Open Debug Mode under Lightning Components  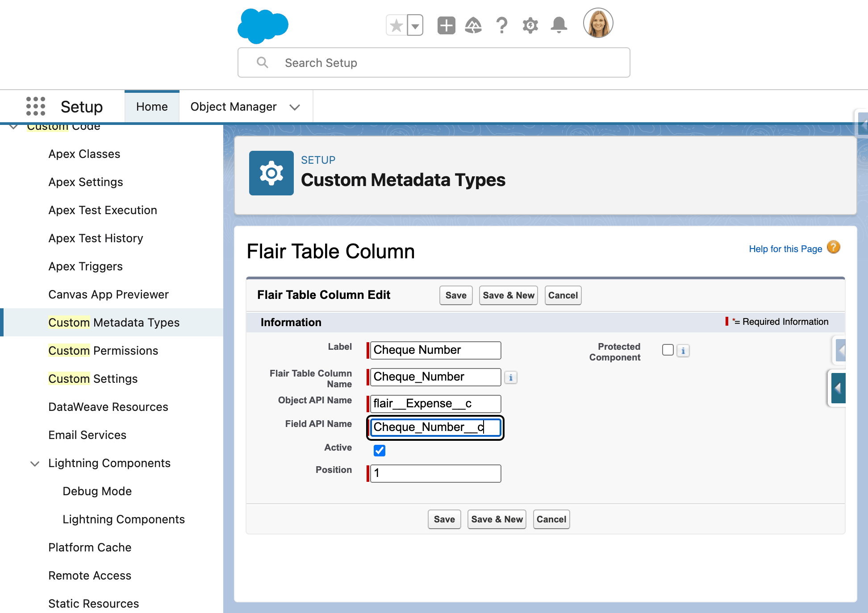(x=97, y=491)
